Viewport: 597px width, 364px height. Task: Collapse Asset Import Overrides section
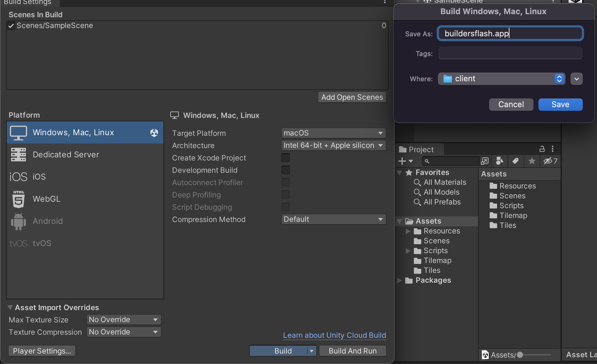click(x=10, y=307)
